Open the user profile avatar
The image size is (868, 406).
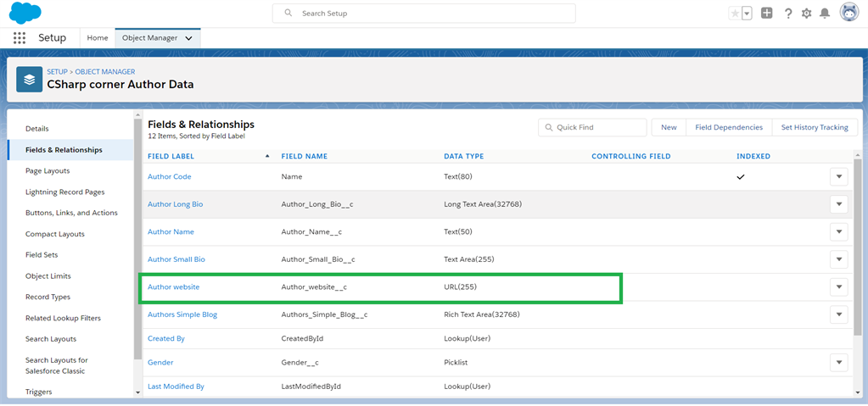849,13
